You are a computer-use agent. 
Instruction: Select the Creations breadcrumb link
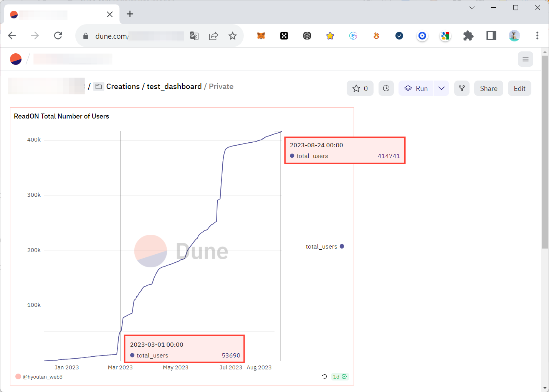(123, 86)
